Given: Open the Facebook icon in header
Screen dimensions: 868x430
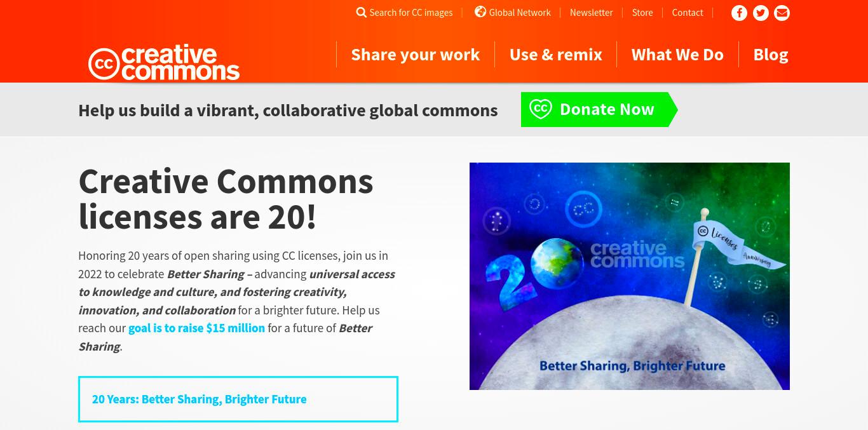Looking at the screenshot, I should pos(739,13).
